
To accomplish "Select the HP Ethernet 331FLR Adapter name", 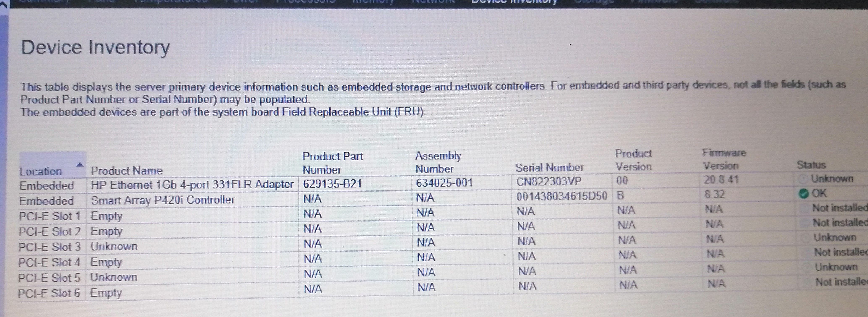I will [x=192, y=184].
